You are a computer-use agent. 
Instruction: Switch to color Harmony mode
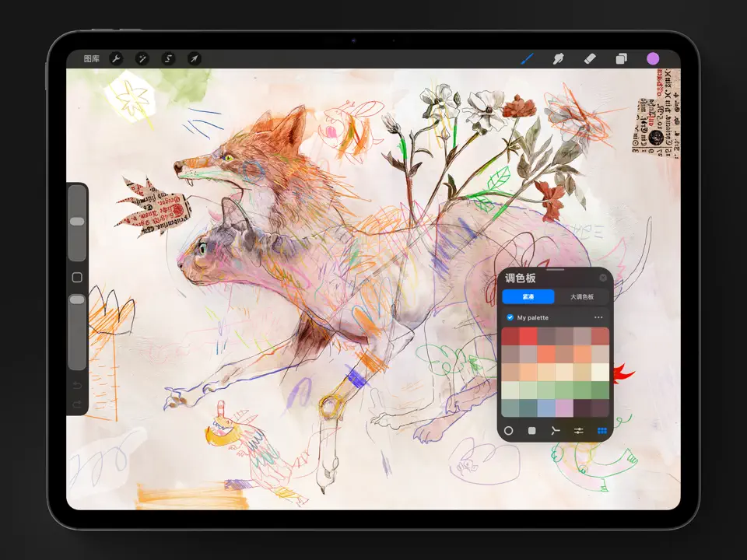[556, 430]
